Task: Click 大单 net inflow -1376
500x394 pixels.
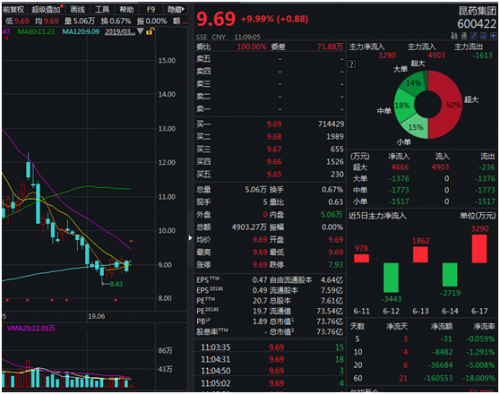Action: tap(399, 179)
